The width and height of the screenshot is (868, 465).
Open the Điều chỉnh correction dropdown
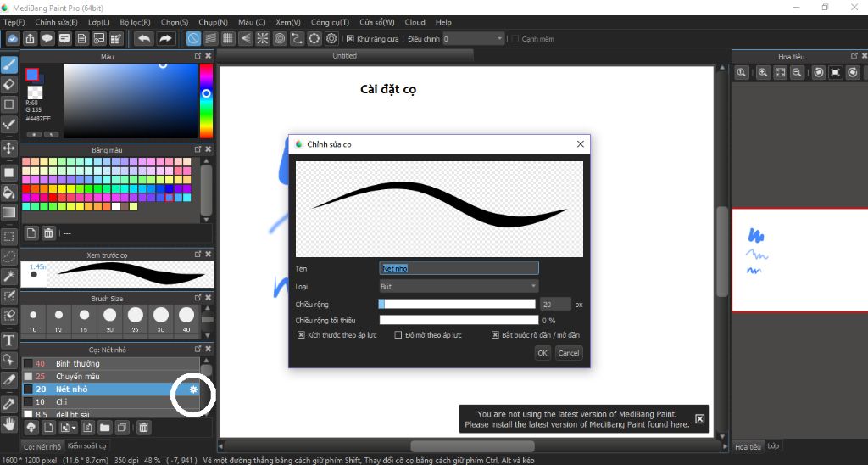pos(473,39)
